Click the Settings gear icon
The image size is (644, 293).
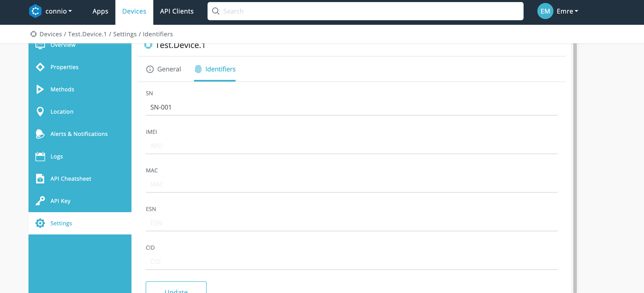(40, 223)
